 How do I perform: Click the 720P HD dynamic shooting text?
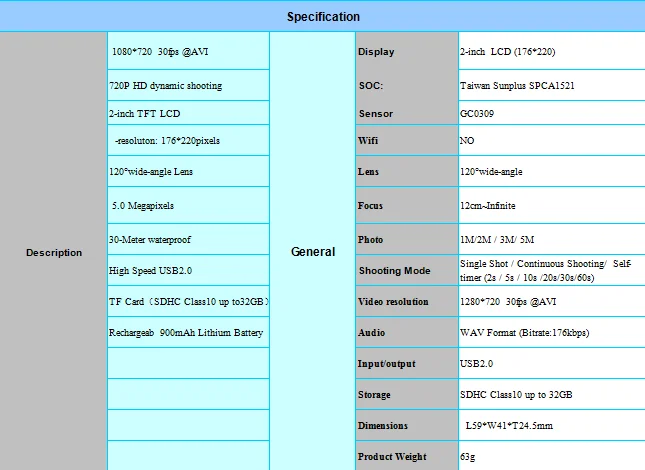pos(166,86)
